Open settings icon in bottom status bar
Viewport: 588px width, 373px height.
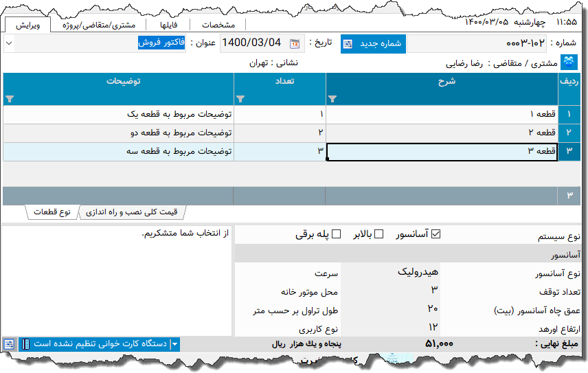[9, 343]
